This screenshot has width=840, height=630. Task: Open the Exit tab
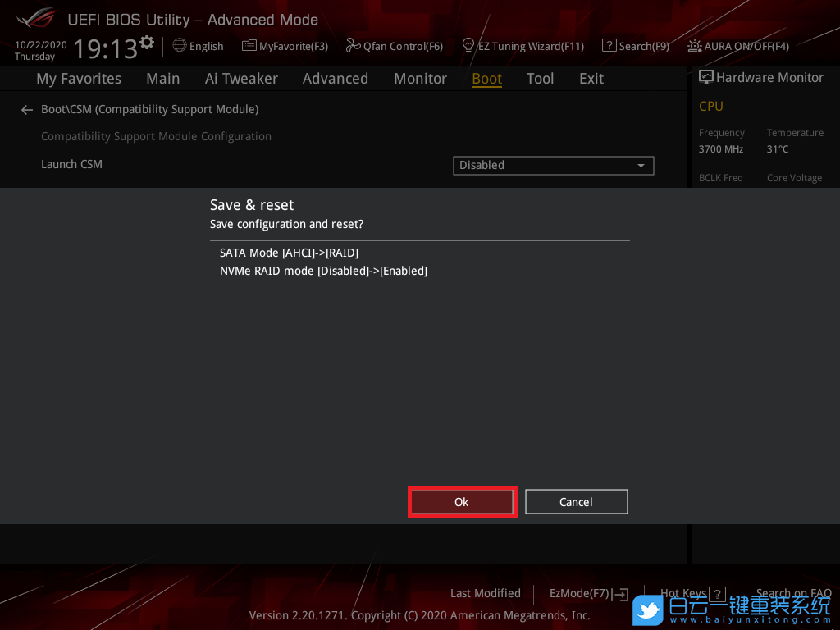pos(591,79)
